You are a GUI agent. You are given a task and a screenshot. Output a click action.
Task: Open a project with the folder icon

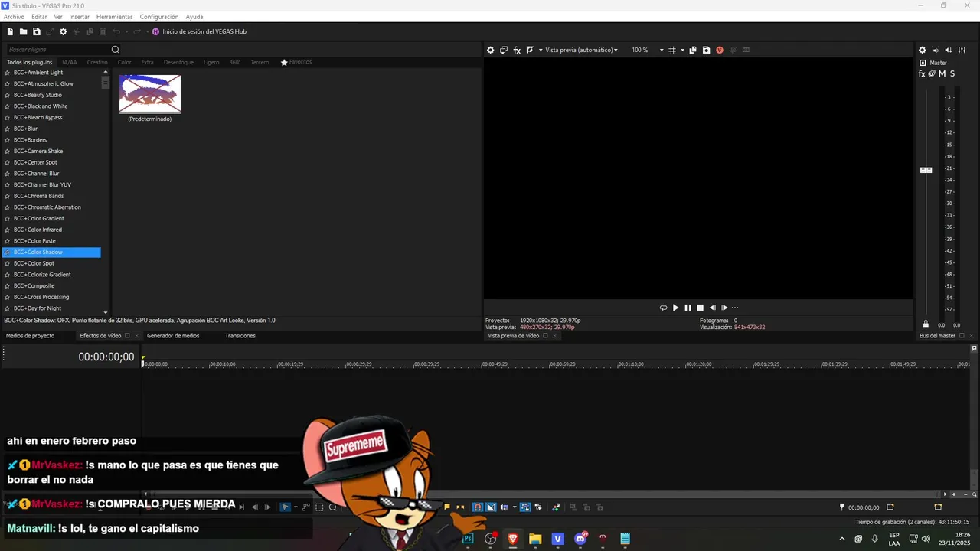point(23,31)
